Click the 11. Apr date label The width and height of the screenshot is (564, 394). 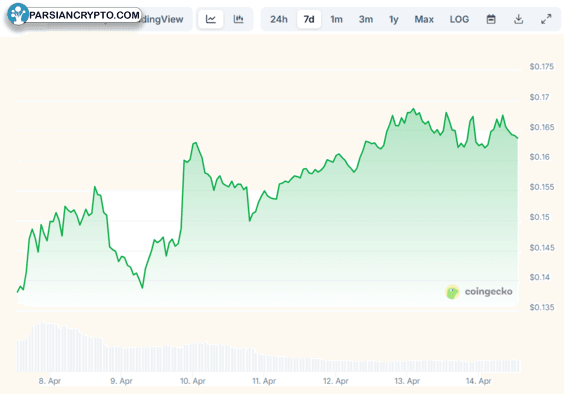coord(264,381)
